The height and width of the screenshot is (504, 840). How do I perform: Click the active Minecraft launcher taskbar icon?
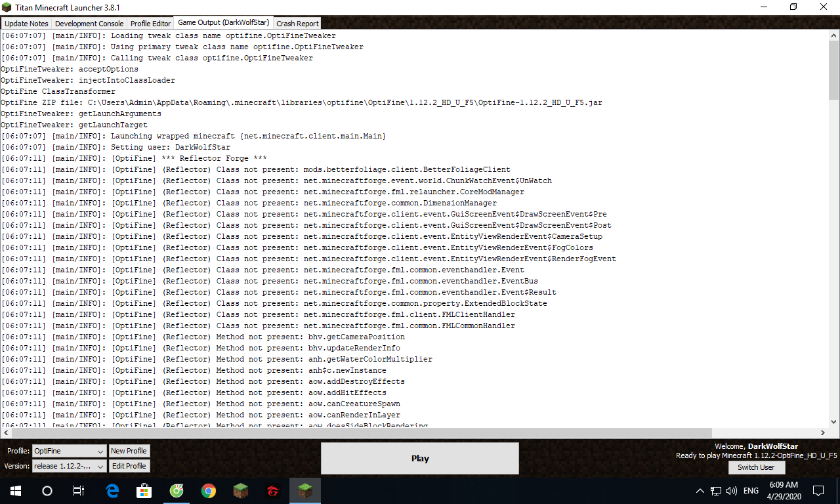tap(305, 490)
